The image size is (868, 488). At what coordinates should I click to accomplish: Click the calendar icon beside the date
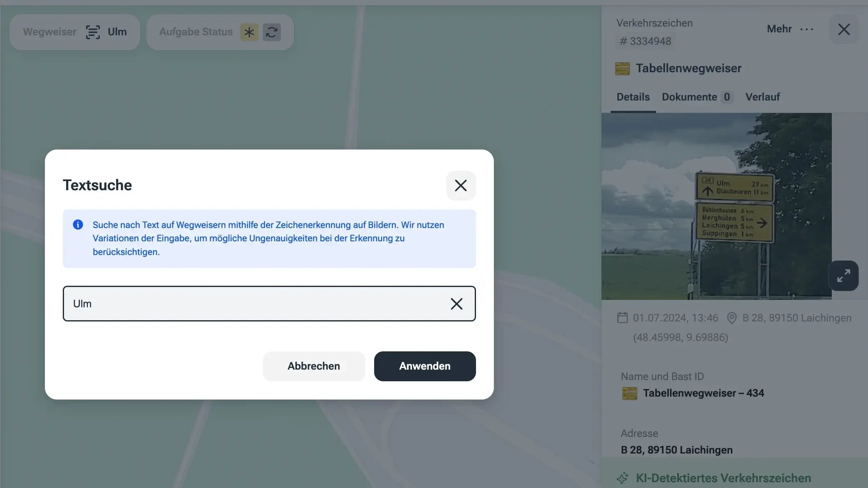(x=622, y=318)
